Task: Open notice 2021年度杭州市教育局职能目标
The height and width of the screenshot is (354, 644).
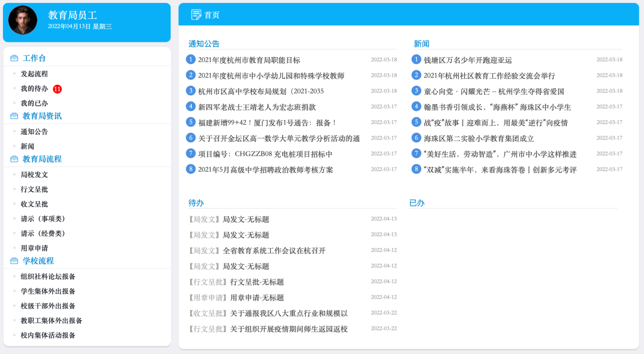Action: [x=249, y=60]
